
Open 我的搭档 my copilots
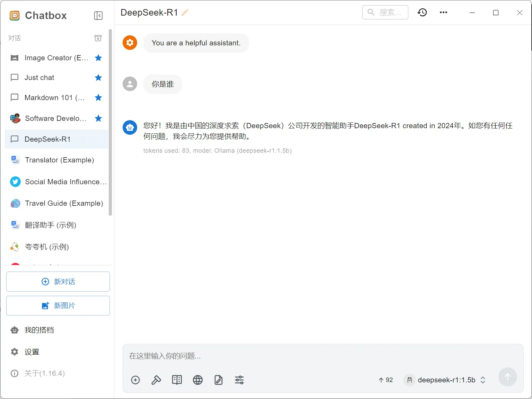(56, 330)
